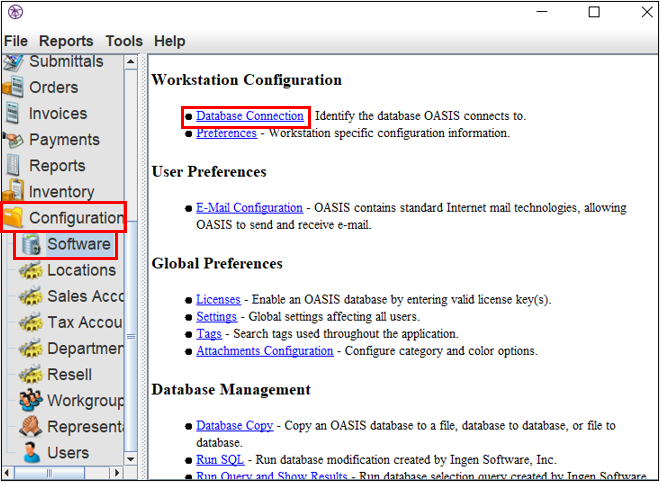Select Inventory label in the sidebar

(x=62, y=192)
